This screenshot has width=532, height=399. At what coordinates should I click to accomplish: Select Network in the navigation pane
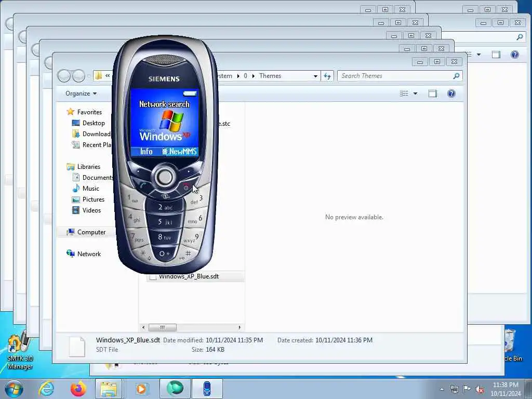[89, 254]
